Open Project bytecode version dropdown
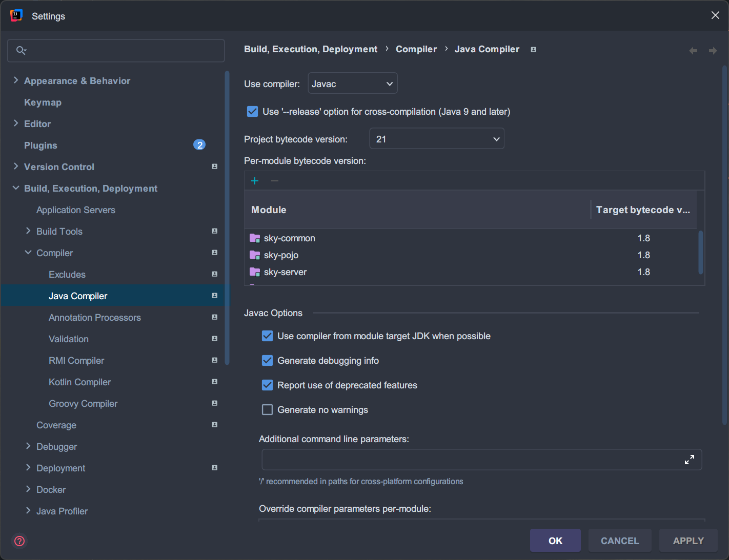Image resolution: width=729 pixels, height=560 pixels. click(x=436, y=139)
